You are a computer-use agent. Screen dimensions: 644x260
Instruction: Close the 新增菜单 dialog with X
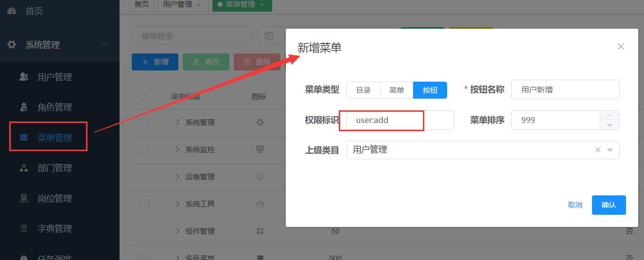pyautogui.click(x=621, y=47)
